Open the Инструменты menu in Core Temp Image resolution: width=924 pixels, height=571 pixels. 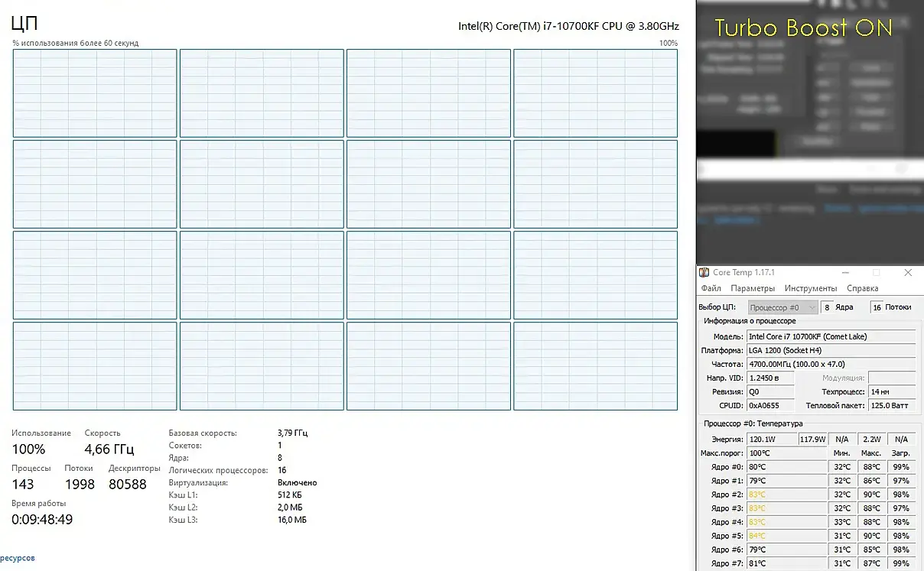click(x=811, y=289)
